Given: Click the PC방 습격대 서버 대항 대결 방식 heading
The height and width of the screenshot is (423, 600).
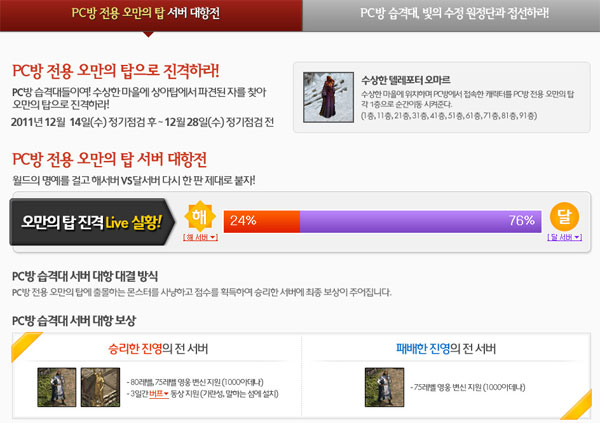Looking at the screenshot, I should pos(84,274).
